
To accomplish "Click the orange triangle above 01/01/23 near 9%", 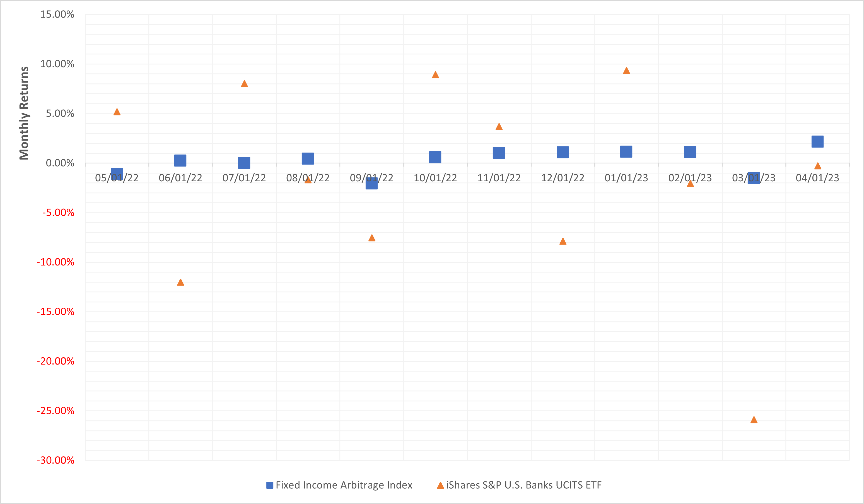I will (626, 71).
